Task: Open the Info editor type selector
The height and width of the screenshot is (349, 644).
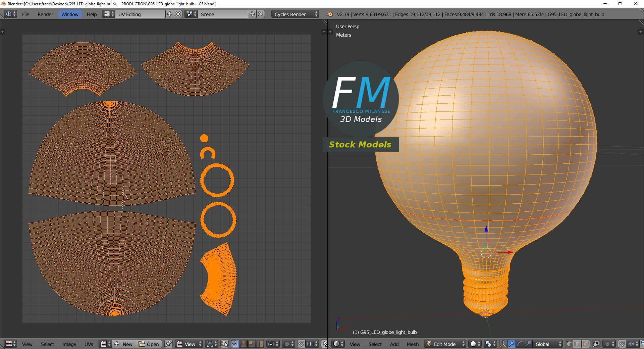Action: tap(10, 14)
